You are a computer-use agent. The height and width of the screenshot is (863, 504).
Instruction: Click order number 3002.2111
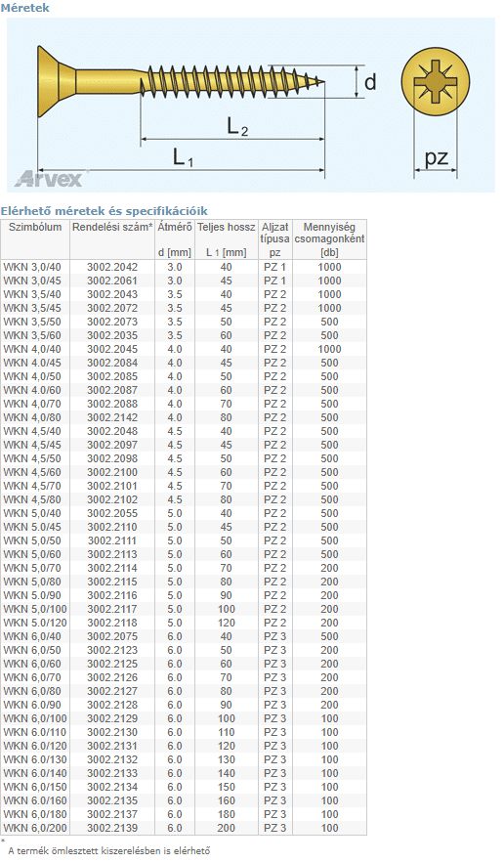(x=112, y=540)
